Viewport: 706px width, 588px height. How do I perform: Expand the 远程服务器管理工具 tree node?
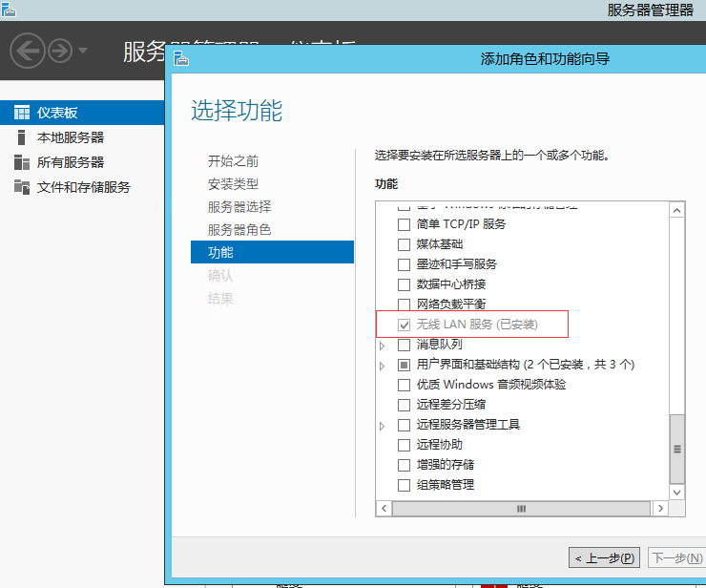point(384,425)
